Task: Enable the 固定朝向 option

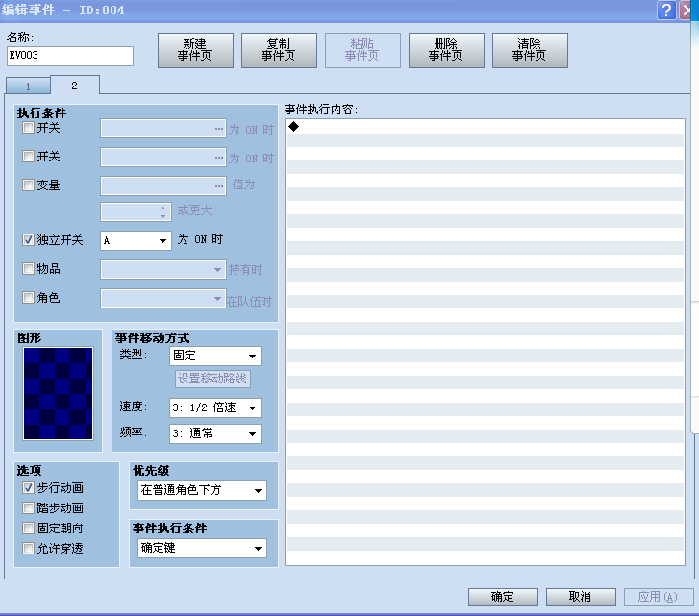Action: click(x=28, y=528)
